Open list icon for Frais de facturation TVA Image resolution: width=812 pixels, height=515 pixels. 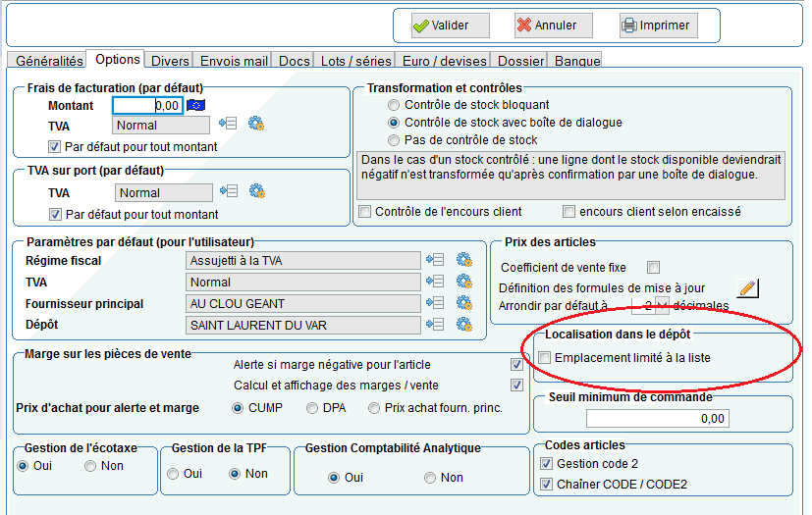pyautogui.click(x=228, y=124)
